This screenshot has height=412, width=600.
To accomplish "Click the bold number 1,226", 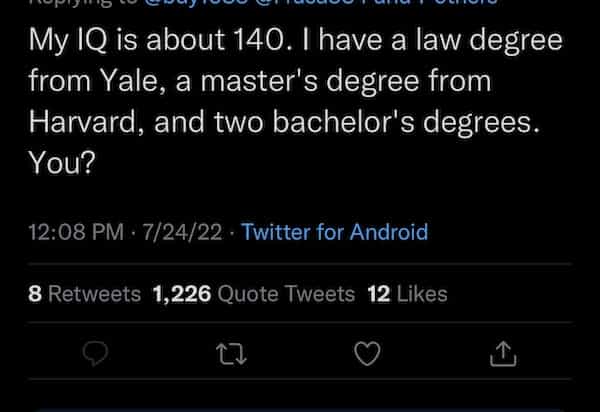I will [x=180, y=294].
